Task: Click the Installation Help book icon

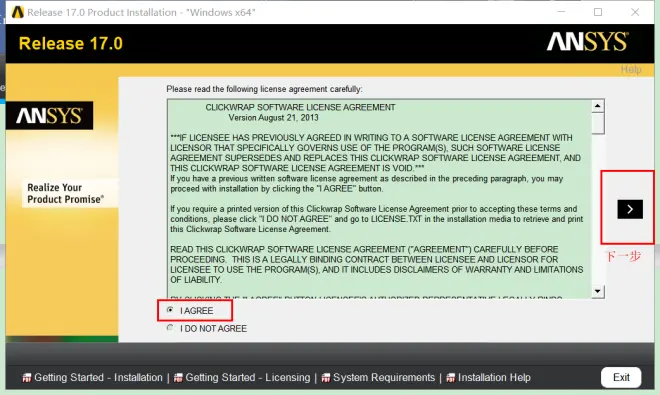Action: pos(450,378)
